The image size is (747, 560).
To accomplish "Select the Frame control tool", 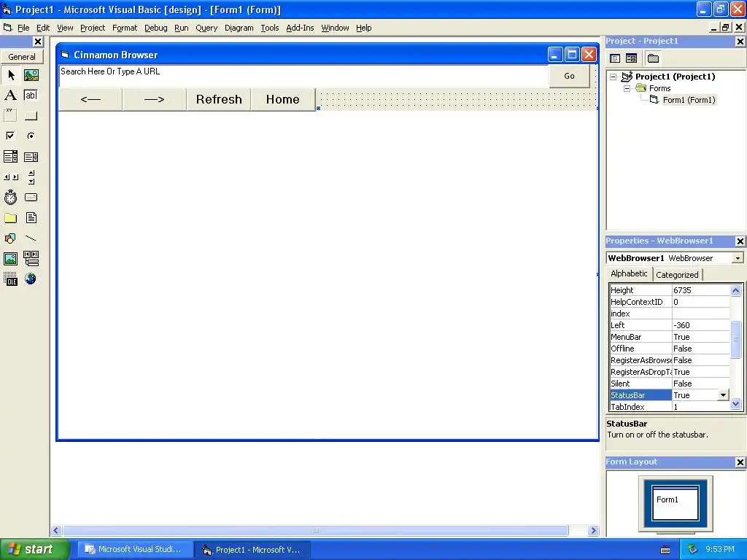I will (10, 115).
